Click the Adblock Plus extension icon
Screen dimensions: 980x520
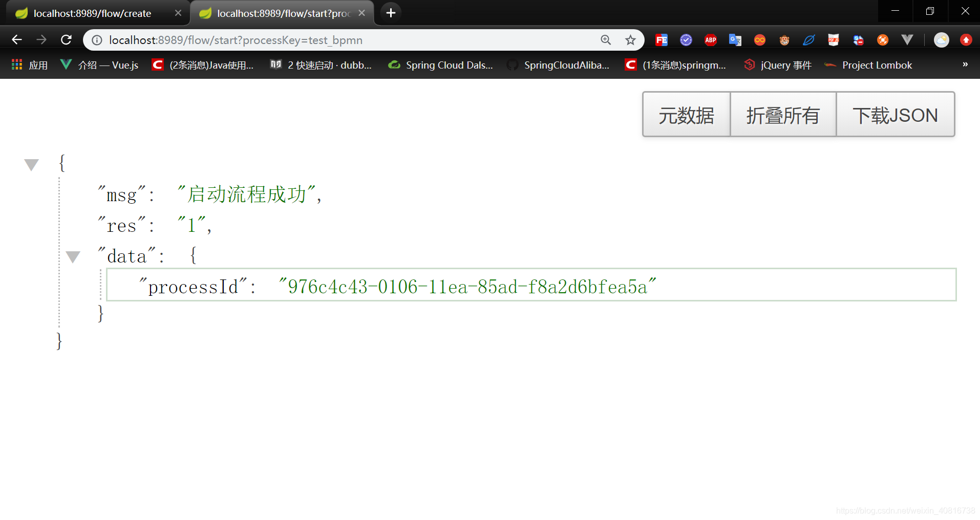(x=711, y=39)
